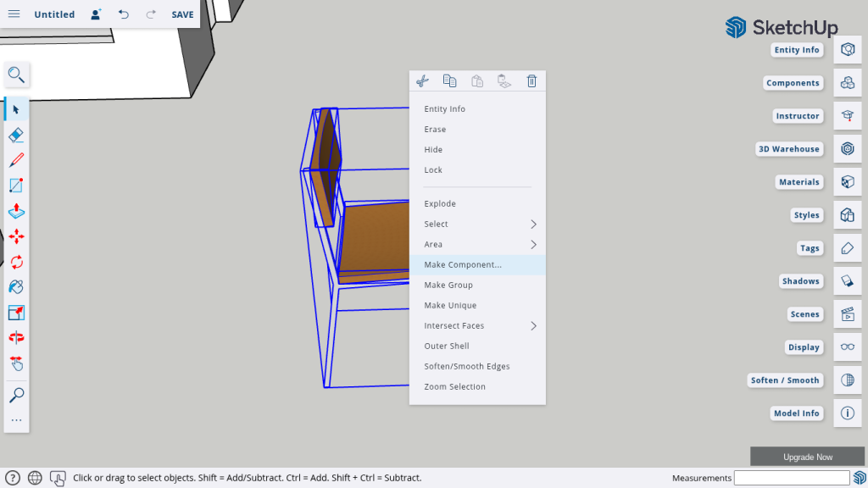The image size is (868, 488).
Task: Open the Materials panel icon
Action: 847,182
